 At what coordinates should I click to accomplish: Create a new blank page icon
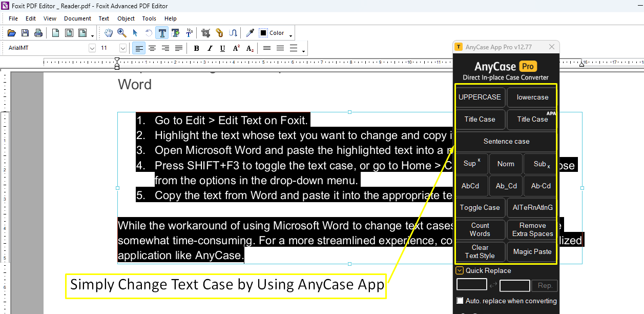click(x=55, y=33)
